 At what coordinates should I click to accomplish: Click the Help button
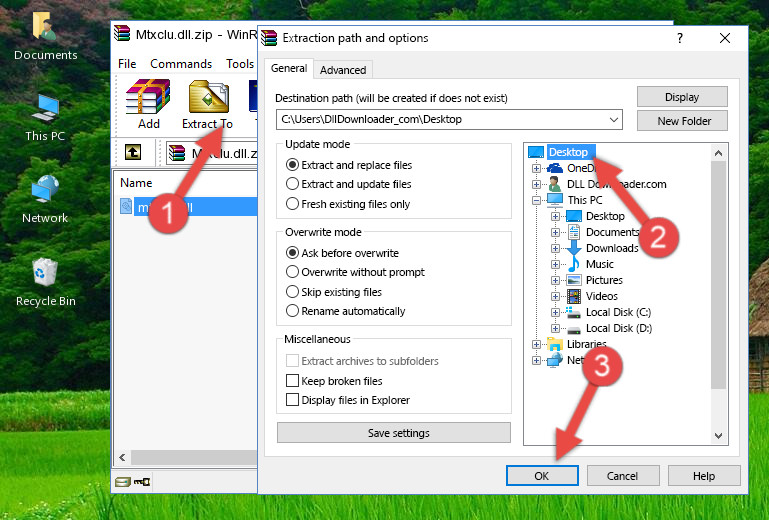tap(704, 476)
